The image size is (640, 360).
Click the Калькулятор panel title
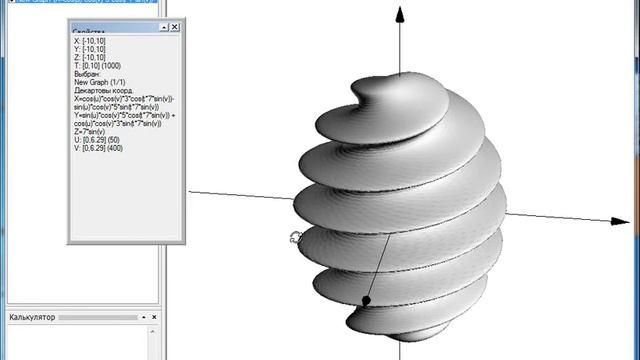(x=32, y=317)
